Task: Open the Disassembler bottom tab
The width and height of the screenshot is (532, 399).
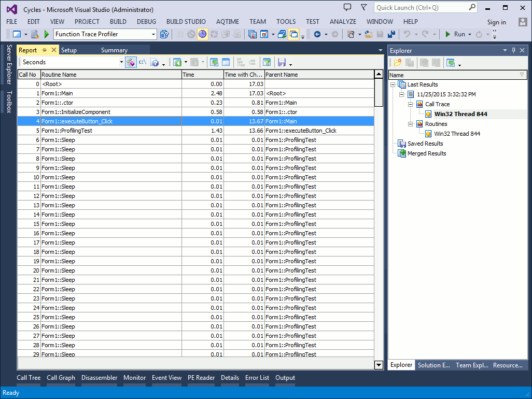Action: [x=99, y=378]
